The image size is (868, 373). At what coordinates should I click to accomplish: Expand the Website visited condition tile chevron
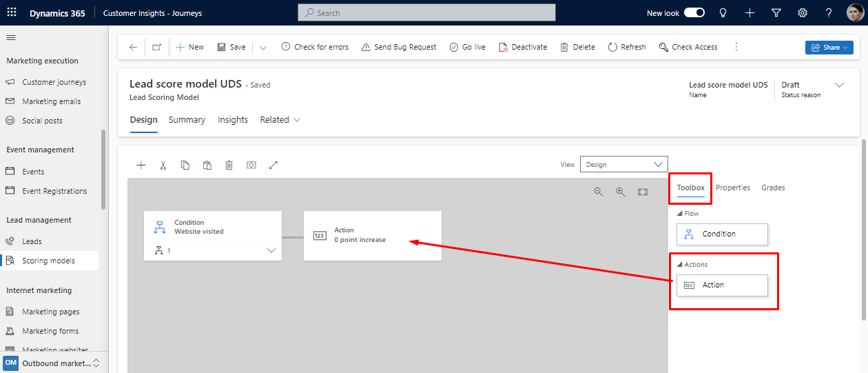tap(271, 251)
